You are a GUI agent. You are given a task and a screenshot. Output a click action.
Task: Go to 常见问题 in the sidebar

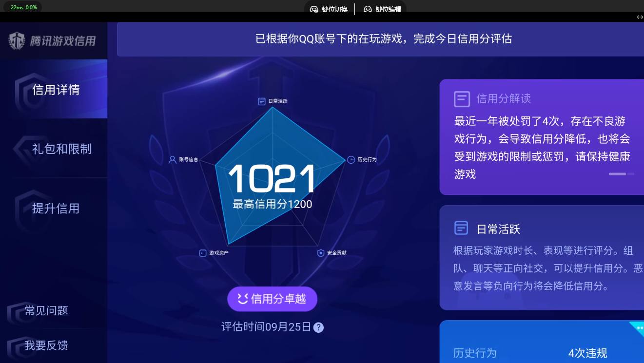pos(46,310)
